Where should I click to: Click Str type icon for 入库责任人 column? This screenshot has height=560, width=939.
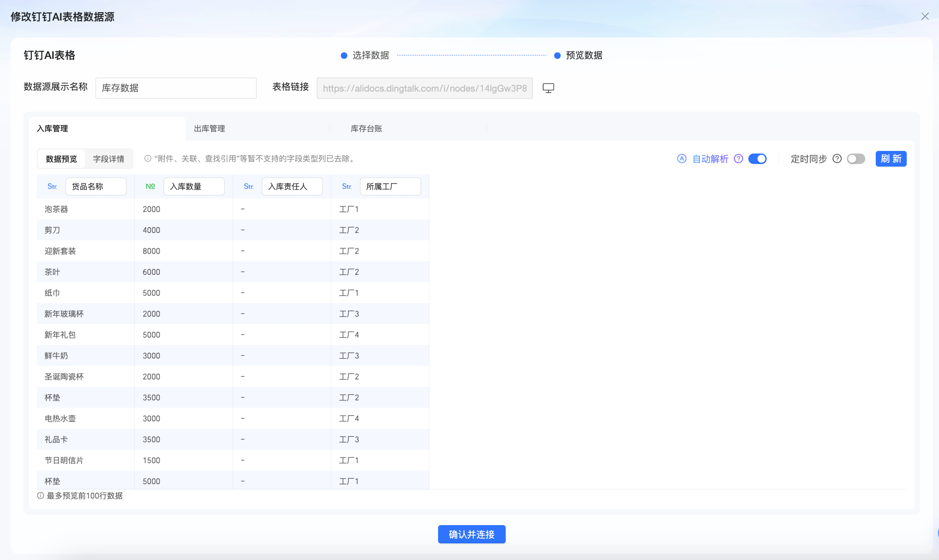click(249, 187)
